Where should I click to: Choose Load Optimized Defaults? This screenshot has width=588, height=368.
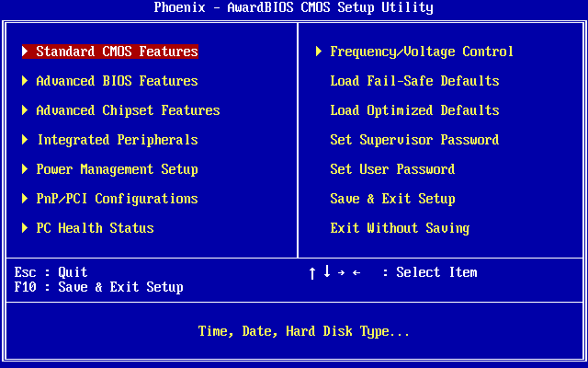point(414,110)
